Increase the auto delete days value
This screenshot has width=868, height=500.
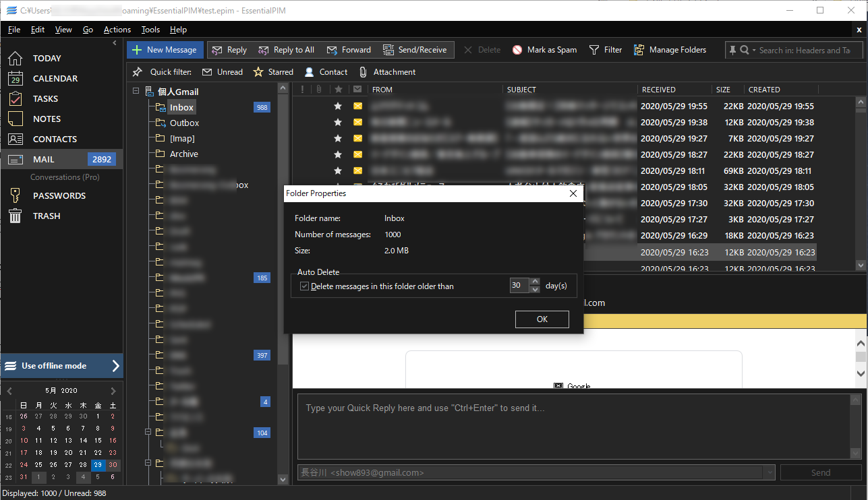coord(536,282)
